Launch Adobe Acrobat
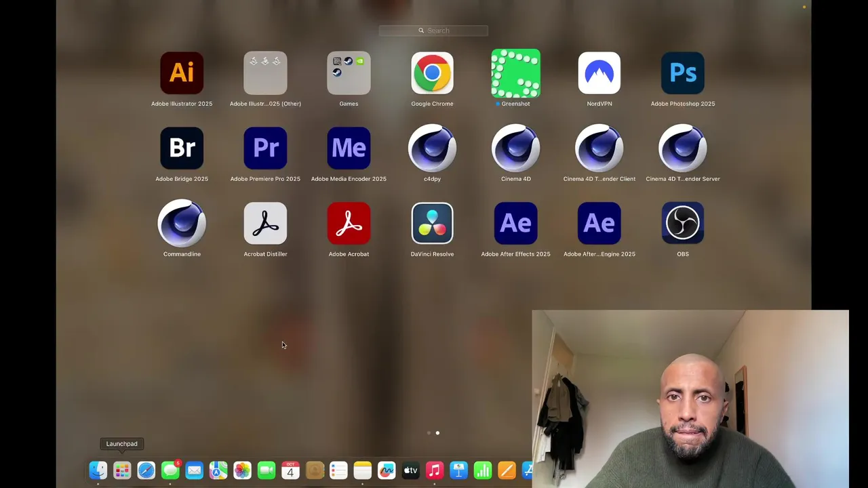The image size is (868, 488). (349, 223)
